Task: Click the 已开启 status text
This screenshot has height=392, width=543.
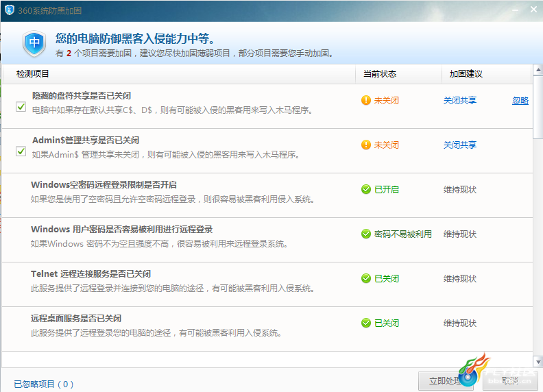Action: pyautogui.click(x=387, y=189)
